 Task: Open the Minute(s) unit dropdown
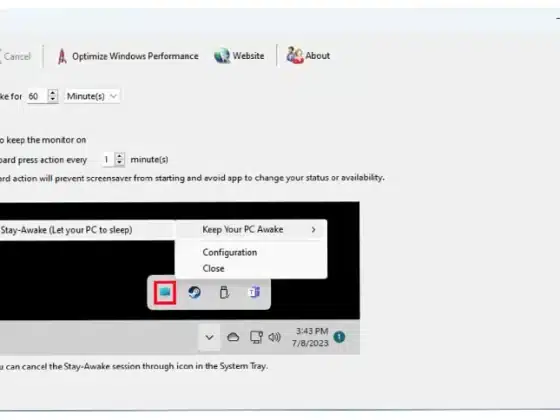pos(92,96)
